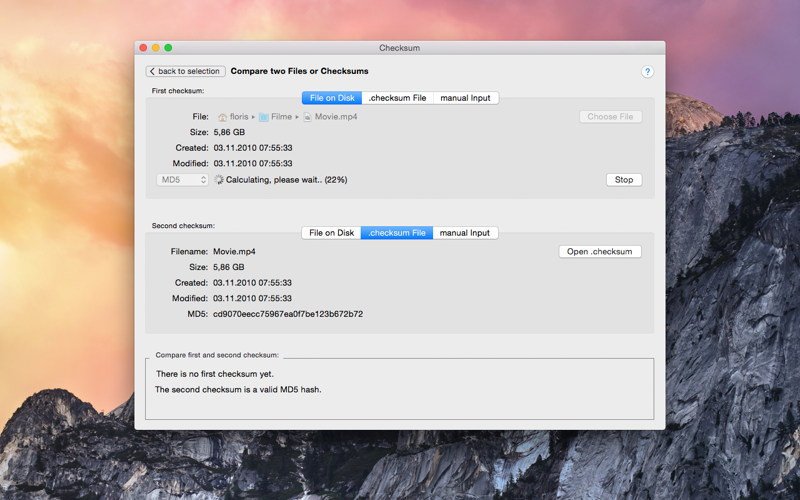Click the disabled Choose File button
The width and height of the screenshot is (800, 500).
(x=610, y=117)
